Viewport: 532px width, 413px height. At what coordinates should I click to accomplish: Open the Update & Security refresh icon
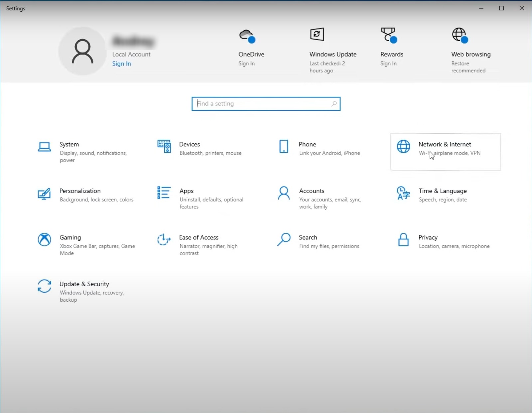44,286
